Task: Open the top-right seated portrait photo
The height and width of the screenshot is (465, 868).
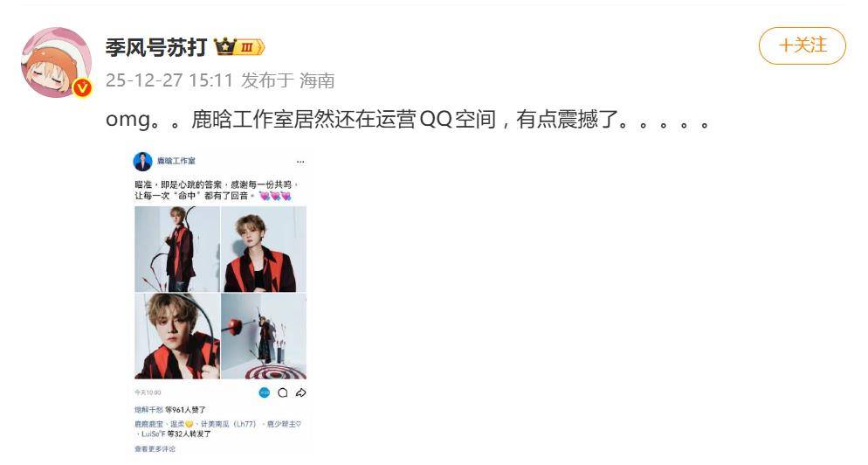Action: tap(264, 249)
